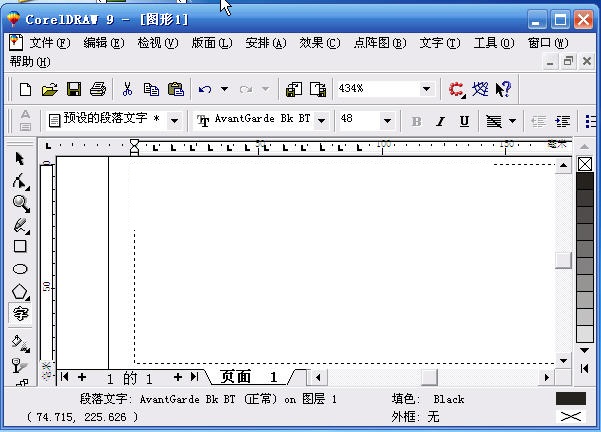Open the 窗口(W) menu
Image resolution: width=601 pixels, height=432 pixels.
click(x=548, y=43)
